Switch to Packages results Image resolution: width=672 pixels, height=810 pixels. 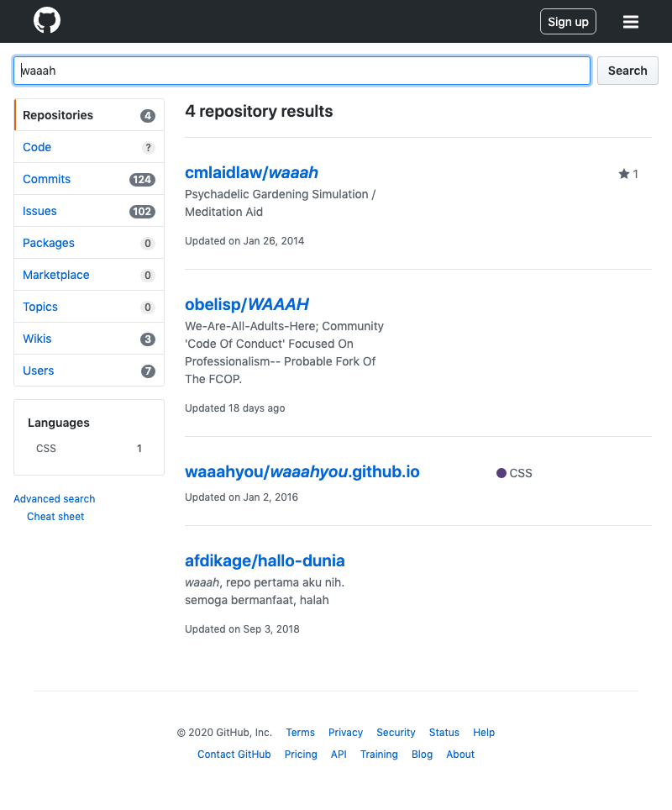89,243
